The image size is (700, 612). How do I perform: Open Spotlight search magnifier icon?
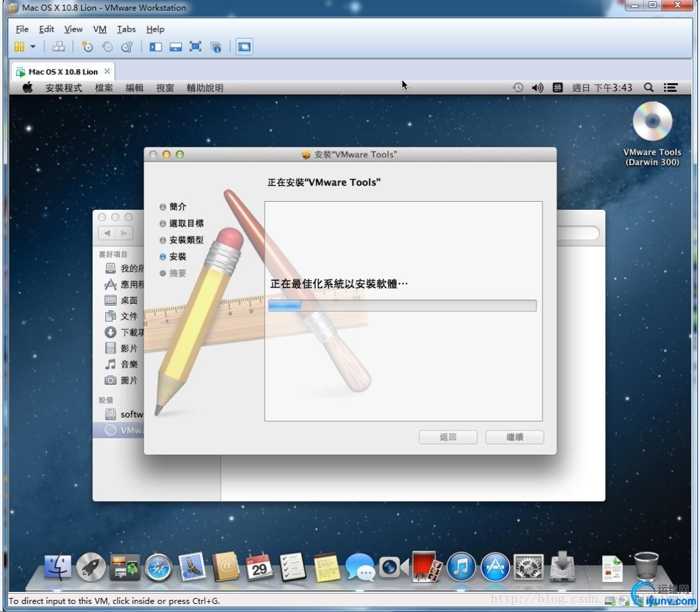tap(649, 88)
